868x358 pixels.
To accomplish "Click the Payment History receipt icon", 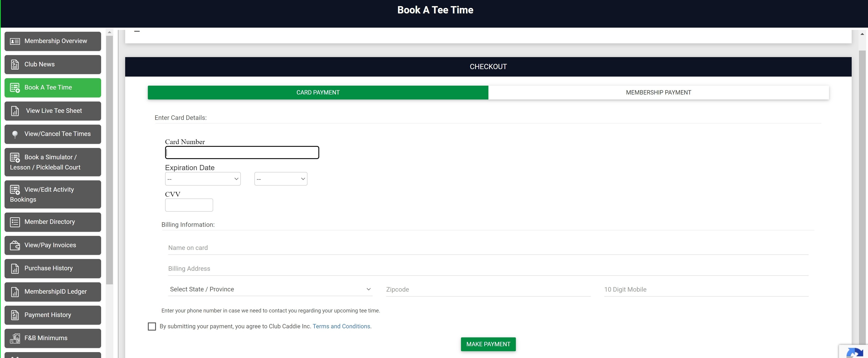I will (x=15, y=315).
